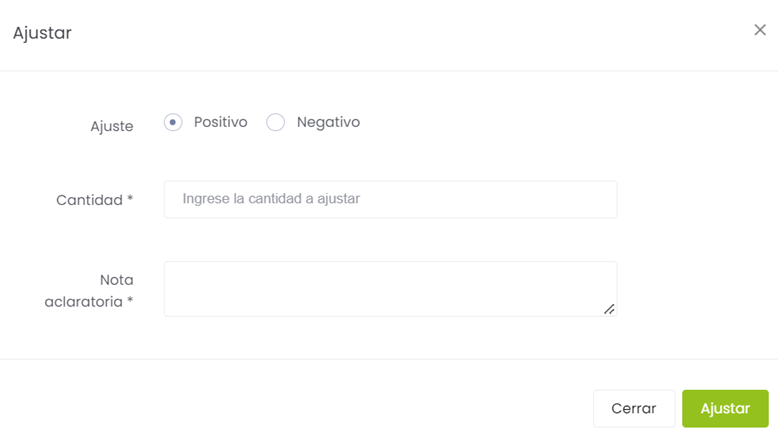Select the Positivo radio button
Screen dimensions: 778x441
173,122
